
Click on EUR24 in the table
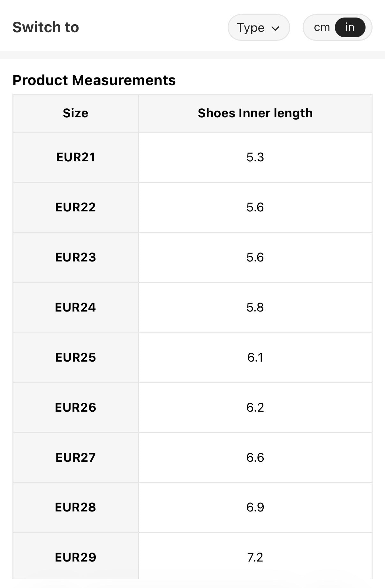tap(76, 307)
